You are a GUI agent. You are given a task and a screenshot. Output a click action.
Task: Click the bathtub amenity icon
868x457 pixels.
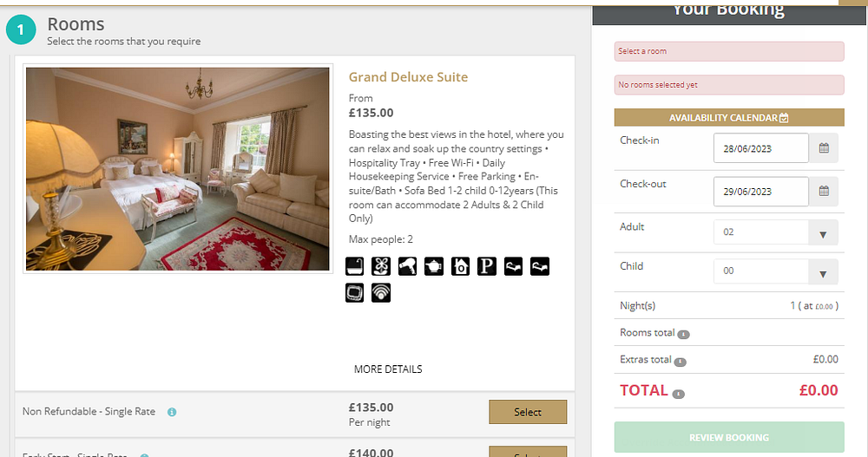(355, 267)
